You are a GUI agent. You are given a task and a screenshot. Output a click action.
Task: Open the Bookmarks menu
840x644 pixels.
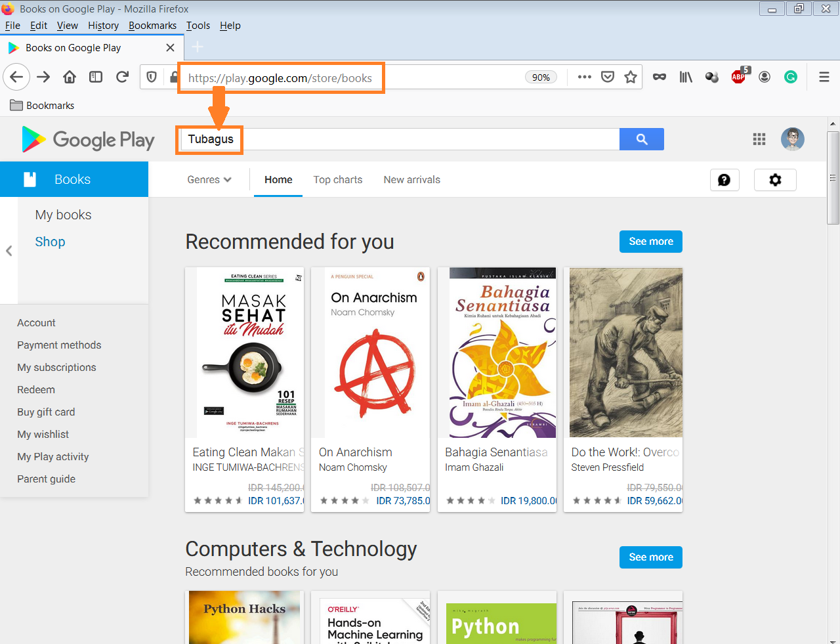(152, 26)
